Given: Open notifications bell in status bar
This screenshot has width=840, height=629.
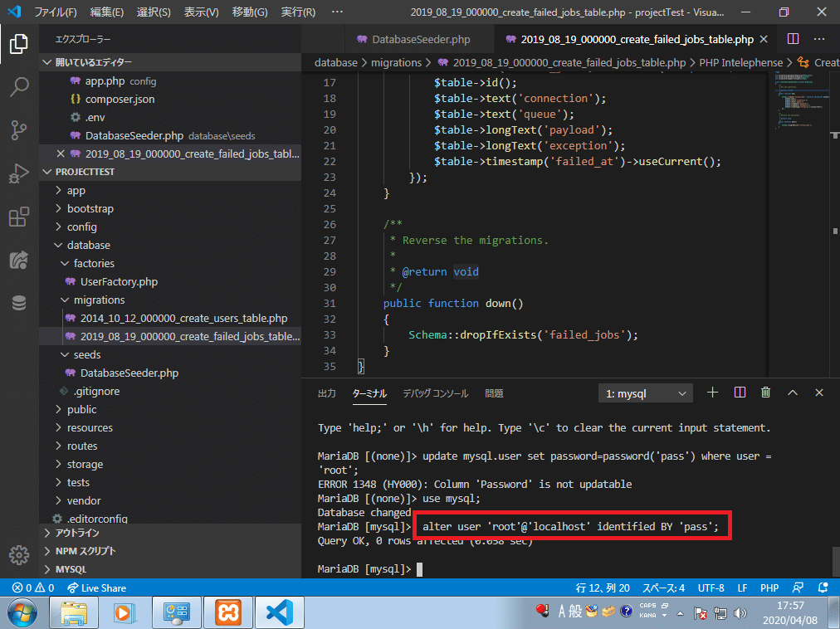Looking at the screenshot, I should click(823, 588).
